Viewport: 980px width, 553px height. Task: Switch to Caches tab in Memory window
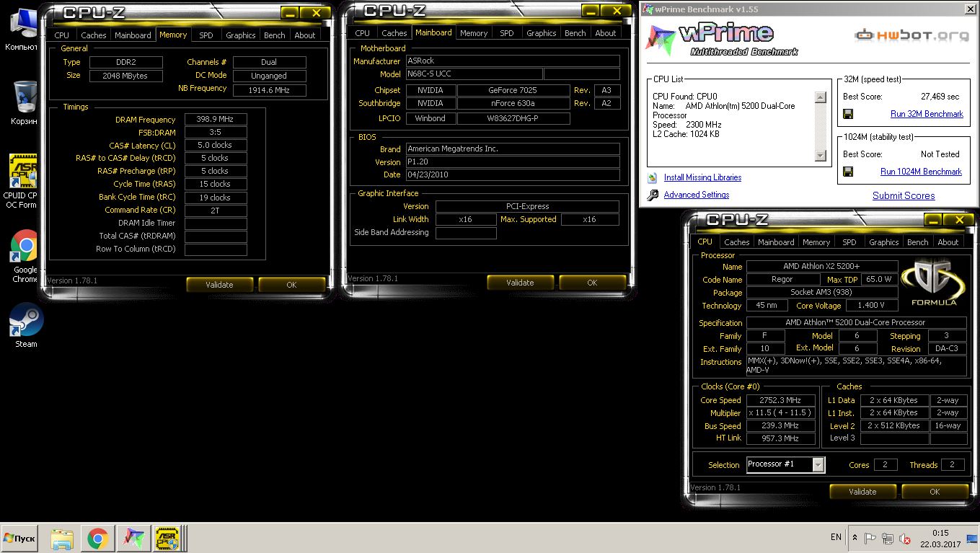coord(94,35)
